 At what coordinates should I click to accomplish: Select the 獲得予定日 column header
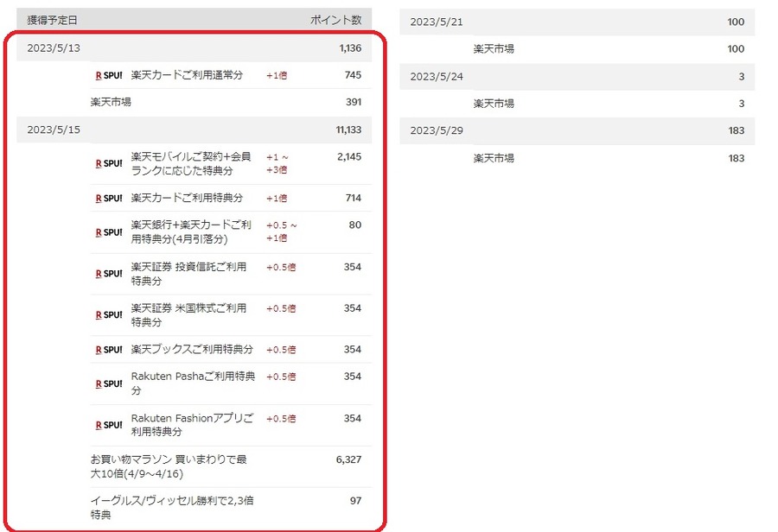tap(52, 21)
